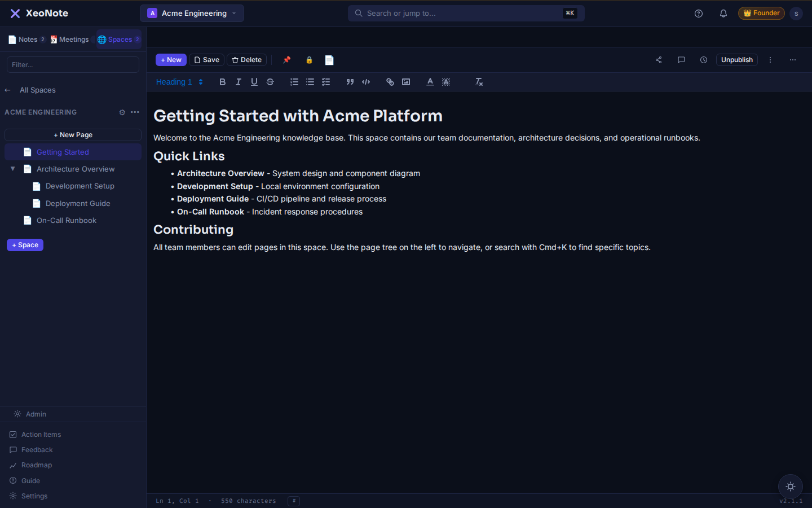Open Settings in sidebar

coord(28,496)
